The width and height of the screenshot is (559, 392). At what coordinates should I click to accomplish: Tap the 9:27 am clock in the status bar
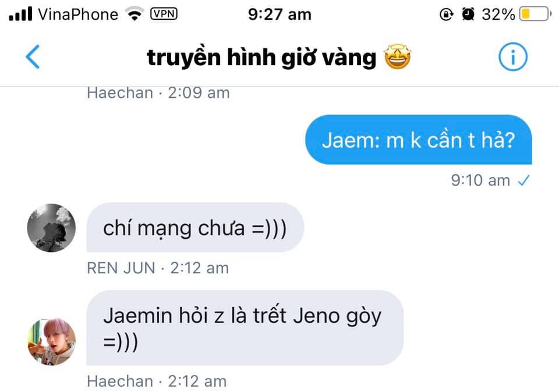pyautogui.click(x=279, y=15)
